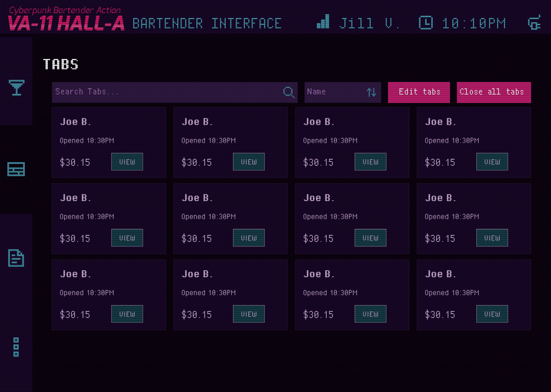This screenshot has width=551, height=392.
Task: Click VIEW on first card of top row
Action: (127, 162)
